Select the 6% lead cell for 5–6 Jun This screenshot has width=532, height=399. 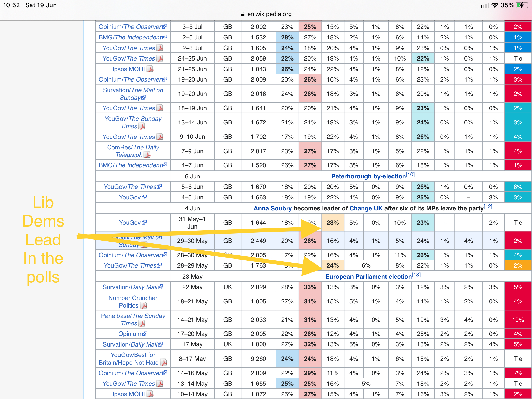518,187
